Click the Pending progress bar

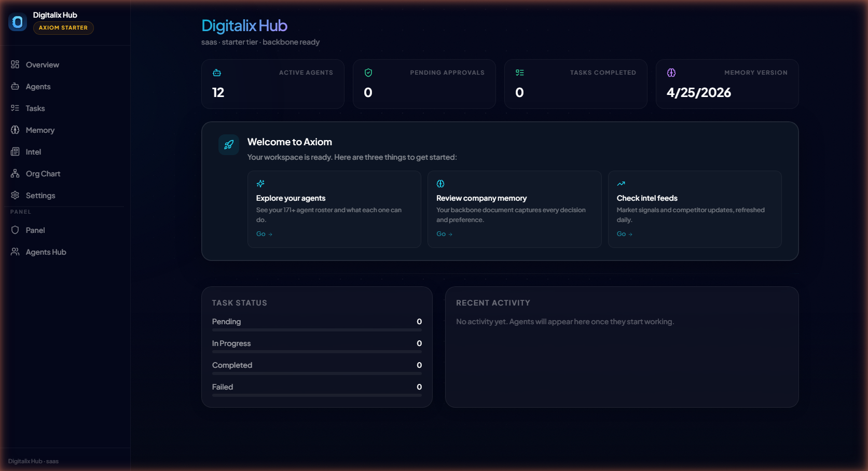pyautogui.click(x=317, y=330)
